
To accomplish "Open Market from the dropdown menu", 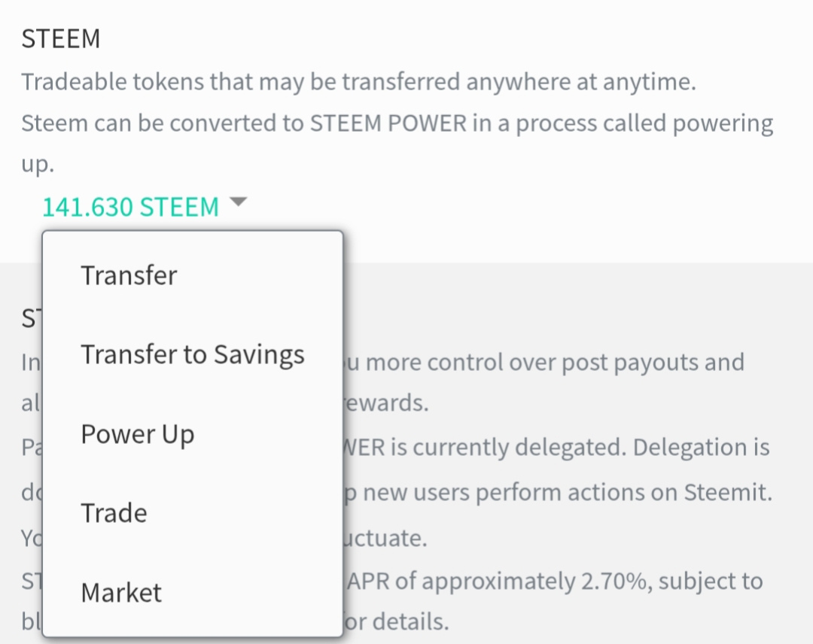I will 121,593.
